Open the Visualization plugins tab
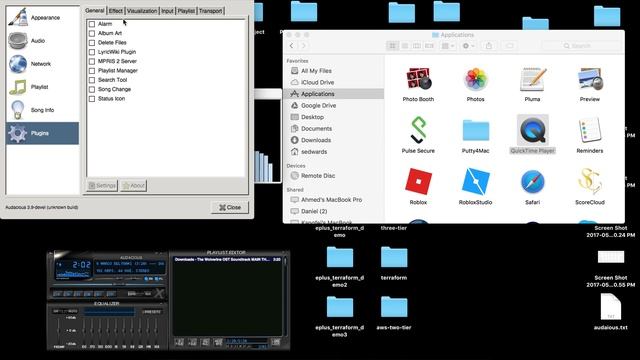640x360 pixels. coord(142,11)
